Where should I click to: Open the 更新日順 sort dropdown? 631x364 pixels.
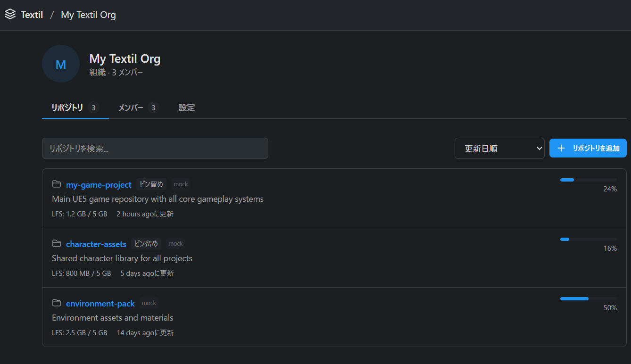pyautogui.click(x=499, y=149)
